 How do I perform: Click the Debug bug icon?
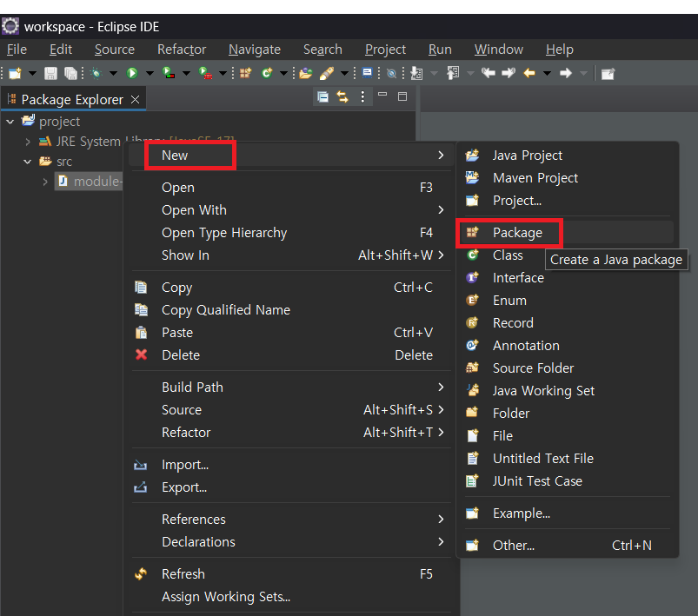[96, 73]
